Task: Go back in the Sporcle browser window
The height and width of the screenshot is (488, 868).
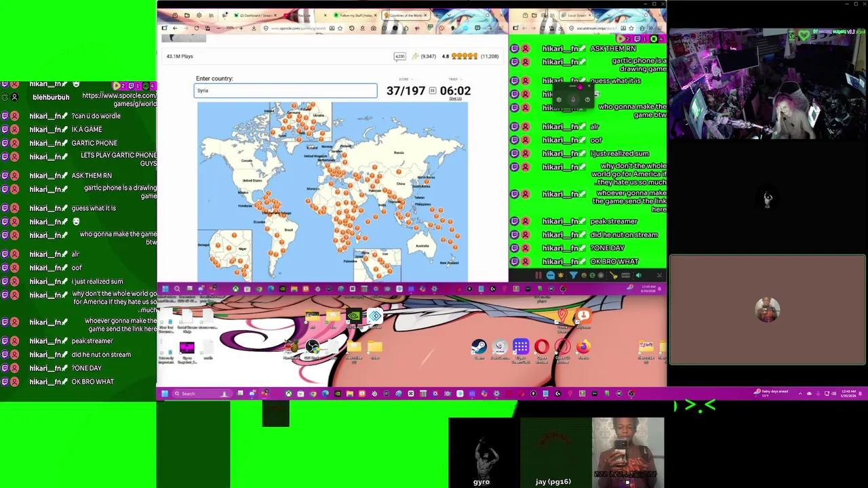Action: tap(174, 28)
